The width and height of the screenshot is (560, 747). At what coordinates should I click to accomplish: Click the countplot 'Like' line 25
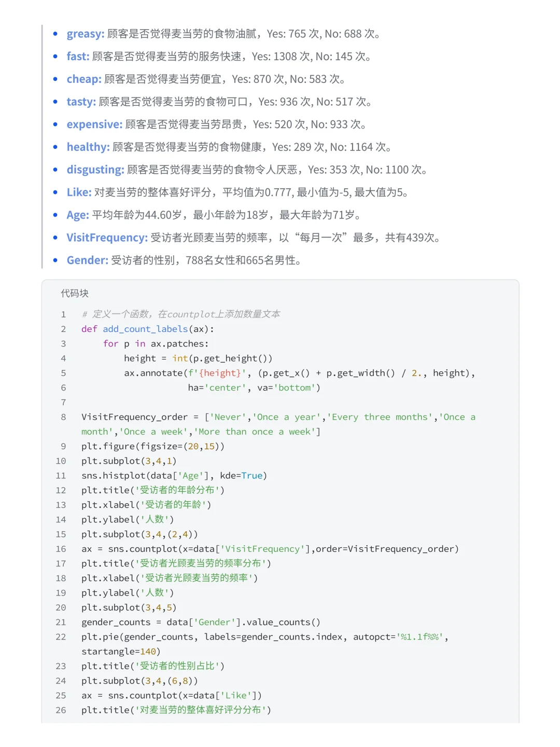pos(172,696)
